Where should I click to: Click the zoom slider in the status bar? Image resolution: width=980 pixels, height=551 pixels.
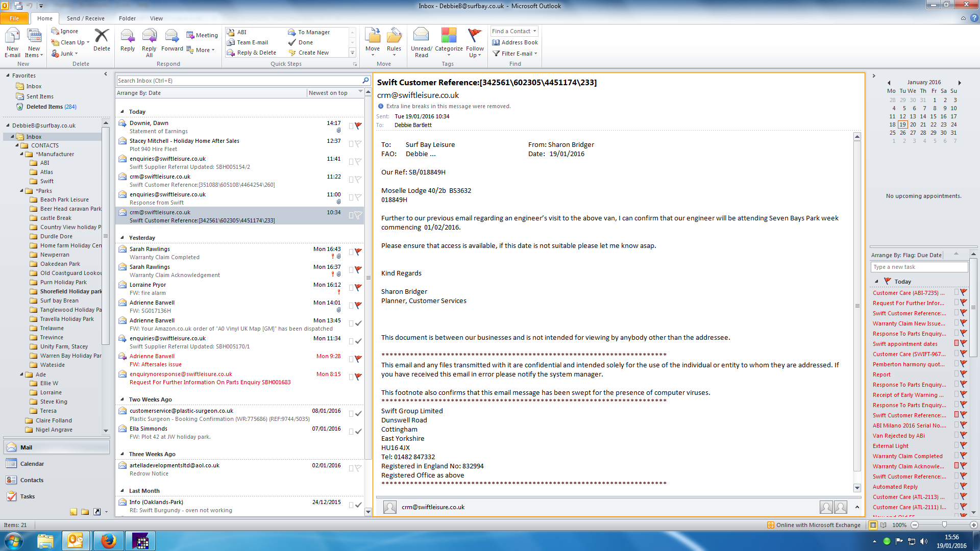tap(944, 525)
